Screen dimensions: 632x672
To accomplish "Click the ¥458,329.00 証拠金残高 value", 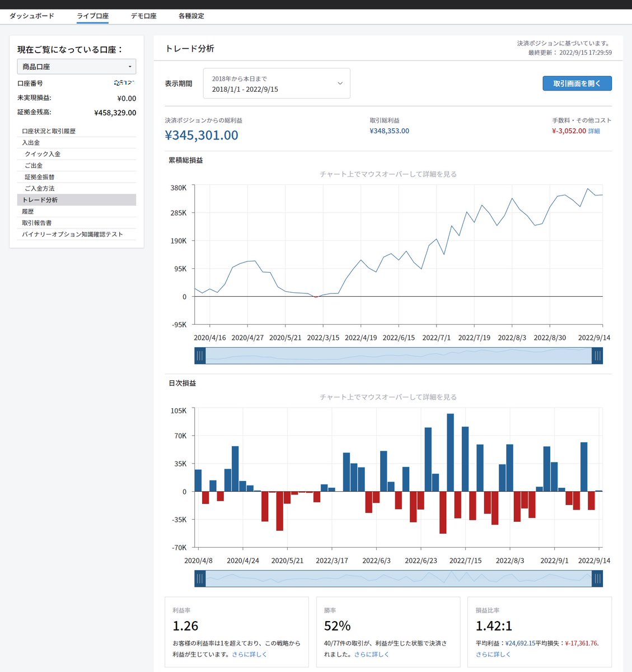I will tap(115, 113).
